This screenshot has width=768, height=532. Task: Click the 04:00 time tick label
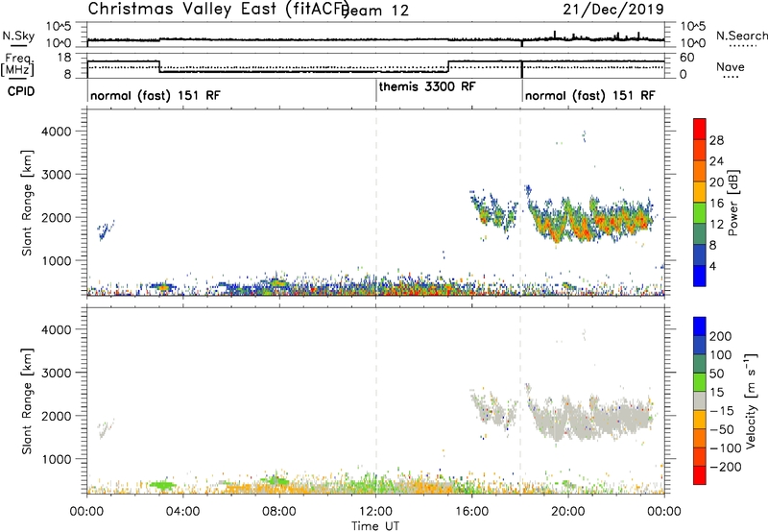[x=182, y=512]
